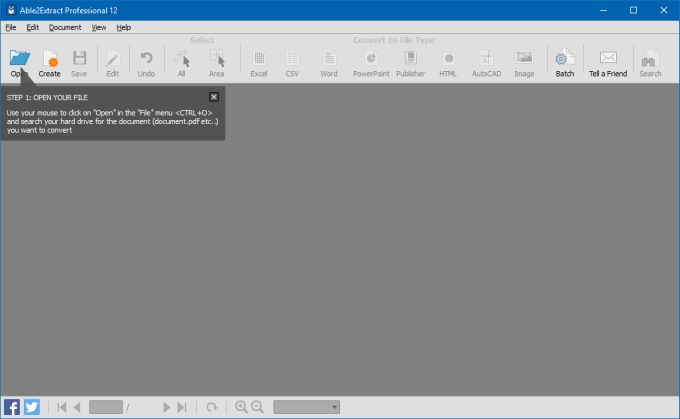Go to the last page button
The height and width of the screenshot is (419, 680).
182,407
